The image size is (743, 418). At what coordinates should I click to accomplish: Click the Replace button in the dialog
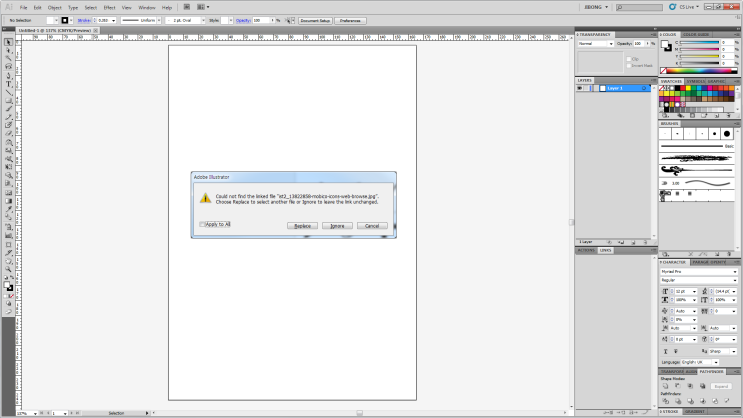pos(302,226)
